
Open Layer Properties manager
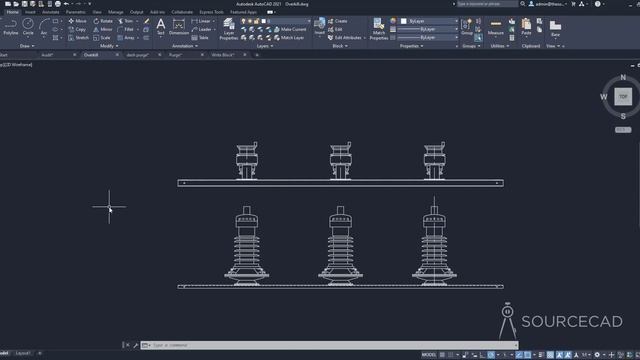pyautogui.click(x=229, y=29)
